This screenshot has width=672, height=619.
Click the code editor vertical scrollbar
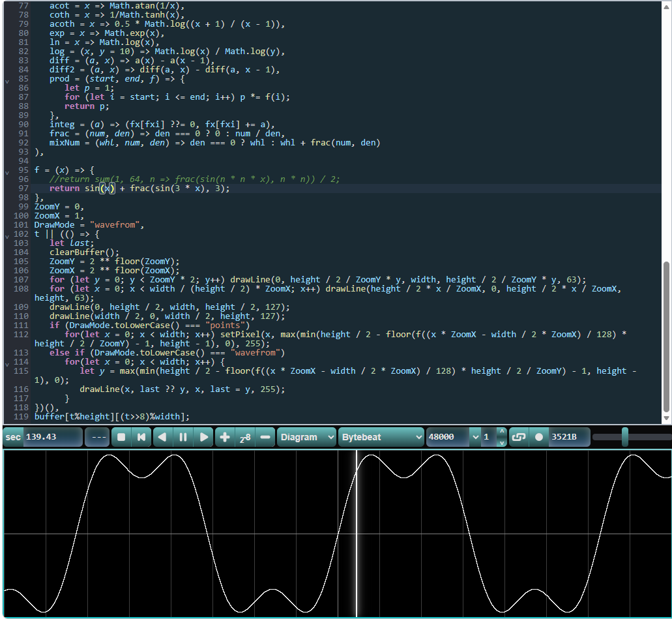pyautogui.click(x=666, y=337)
